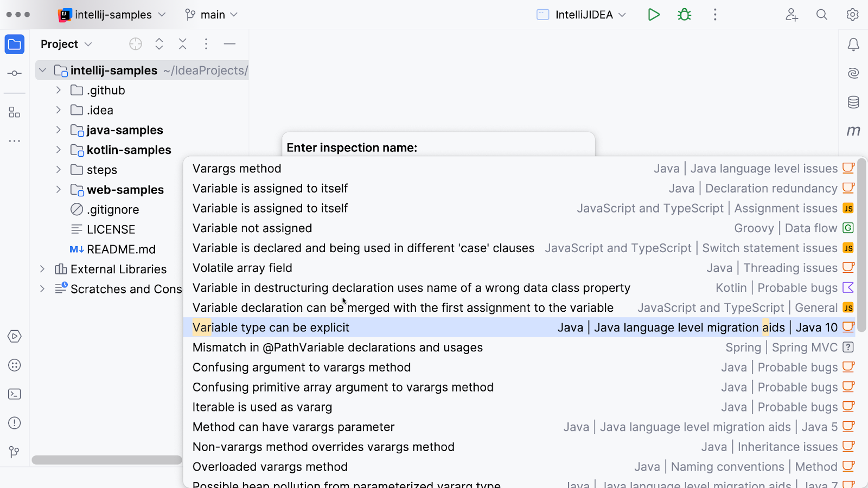The width and height of the screenshot is (868, 488).
Task: Open the Commit tool window
Action: click(x=15, y=73)
